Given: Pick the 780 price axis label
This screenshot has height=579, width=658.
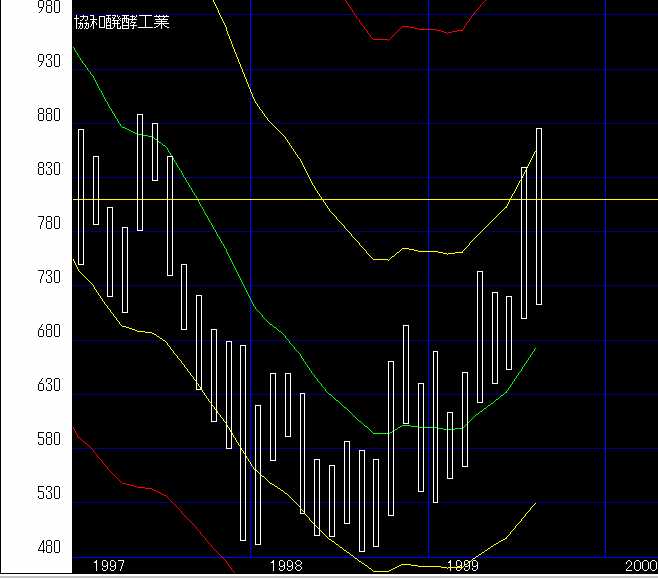Looking at the screenshot, I should coord(20,224).
